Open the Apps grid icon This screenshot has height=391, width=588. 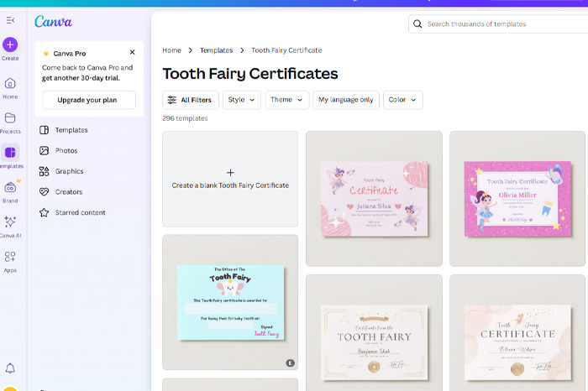(10, 257)
